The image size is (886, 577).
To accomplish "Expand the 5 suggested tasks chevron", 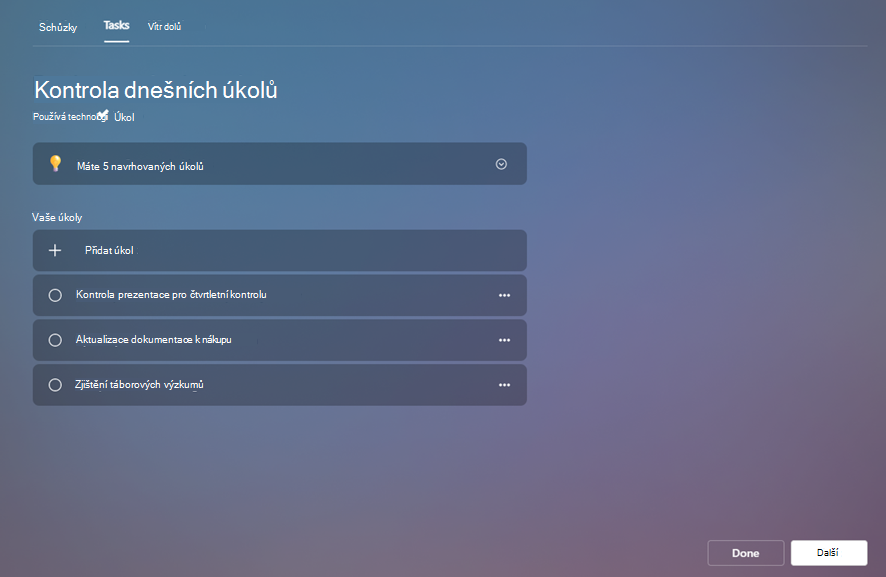I will click(501, 164).
